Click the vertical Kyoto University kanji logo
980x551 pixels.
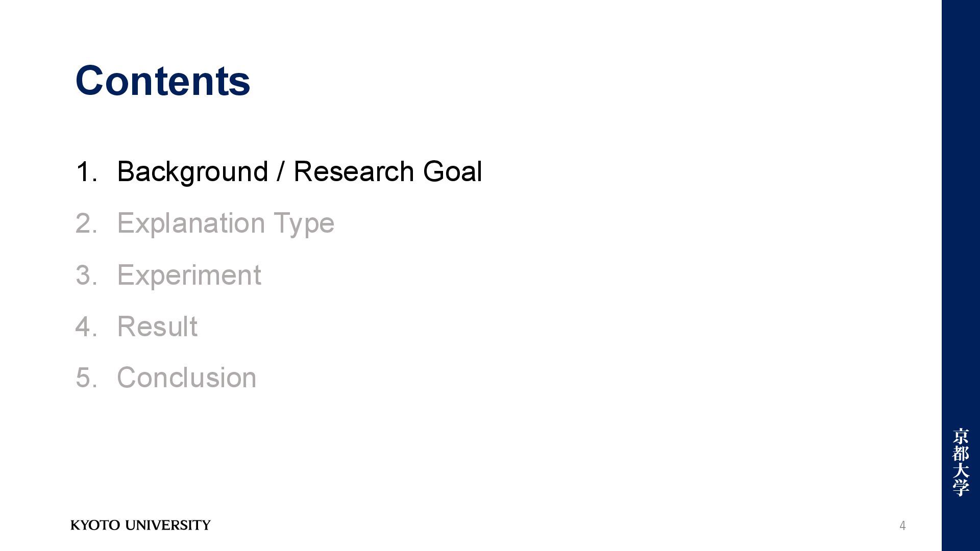pos(961,462)
